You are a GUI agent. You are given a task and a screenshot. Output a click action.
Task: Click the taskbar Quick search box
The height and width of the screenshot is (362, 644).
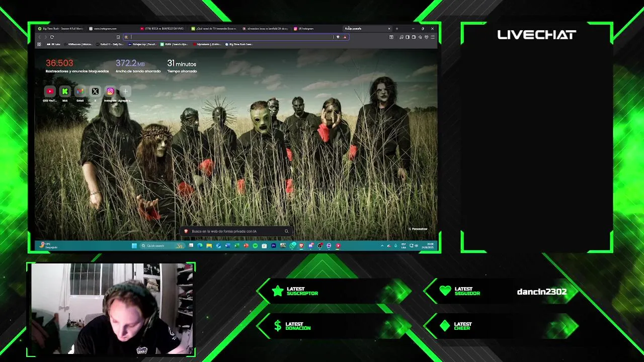(x=162, y=246)
